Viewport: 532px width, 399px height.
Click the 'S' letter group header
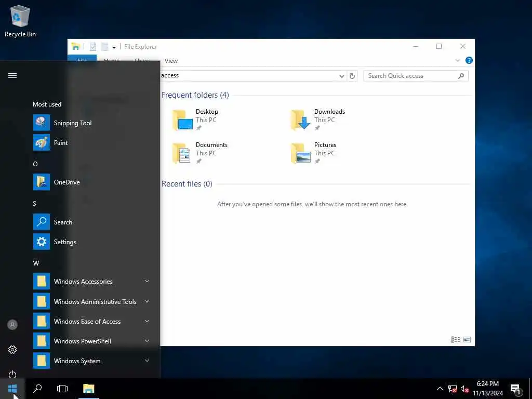(35, 204)
